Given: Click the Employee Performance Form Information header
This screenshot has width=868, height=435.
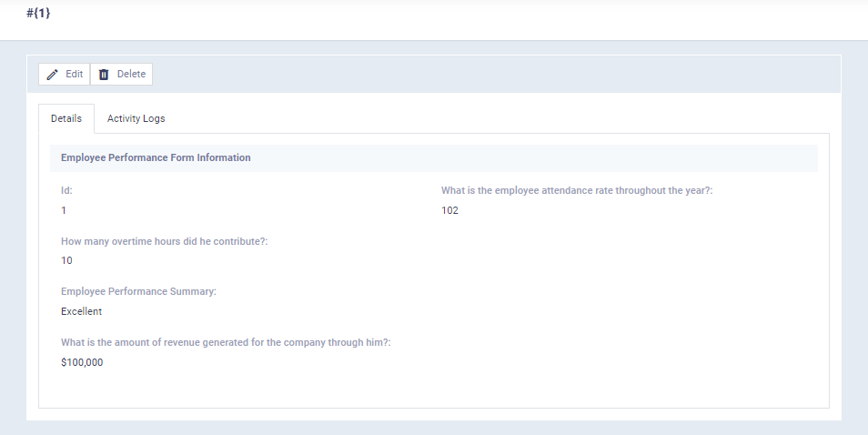Looking at the screenshot, I should click(156, 157).
